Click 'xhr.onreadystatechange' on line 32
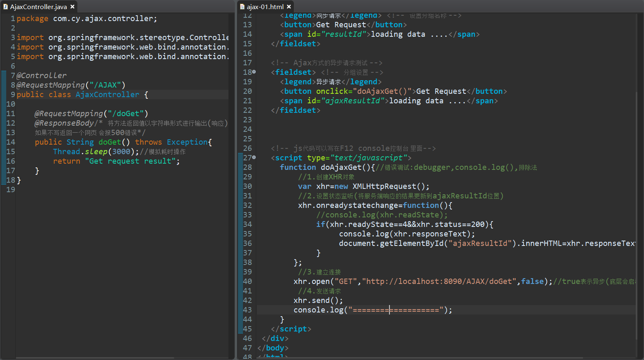 348,205
